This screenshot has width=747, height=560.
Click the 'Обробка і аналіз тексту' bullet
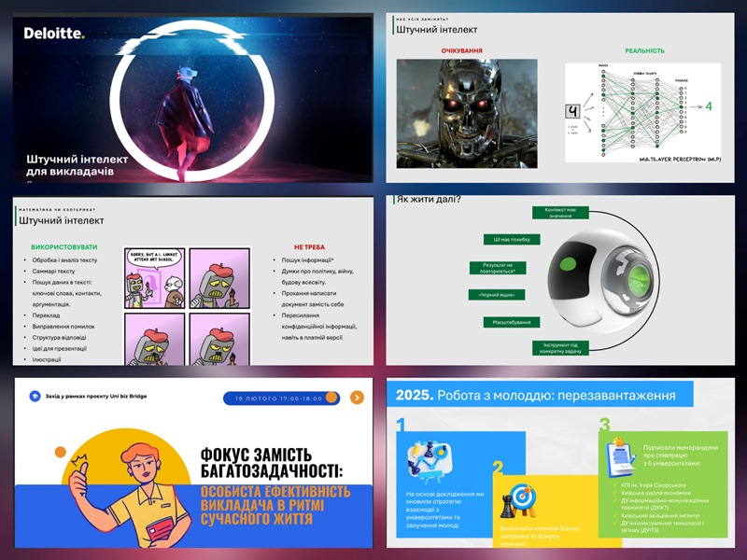[64, 260]
